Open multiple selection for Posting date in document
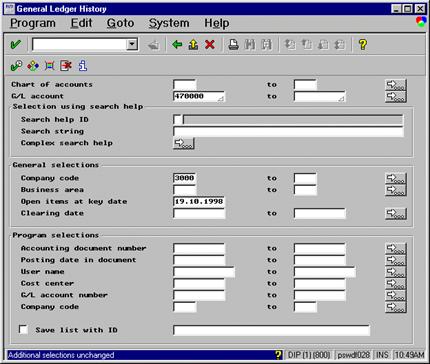The image size is (430, 364). pyautogui.click(x=396, y=260)
